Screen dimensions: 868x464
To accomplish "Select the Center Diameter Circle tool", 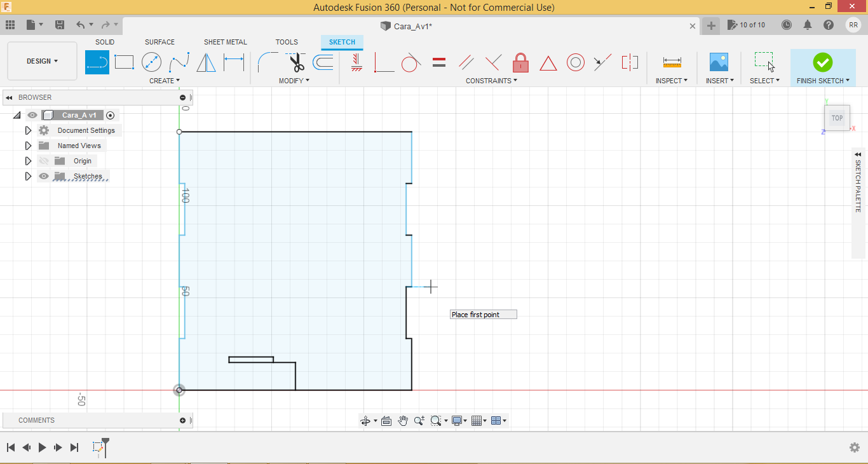I will (151, 62).
